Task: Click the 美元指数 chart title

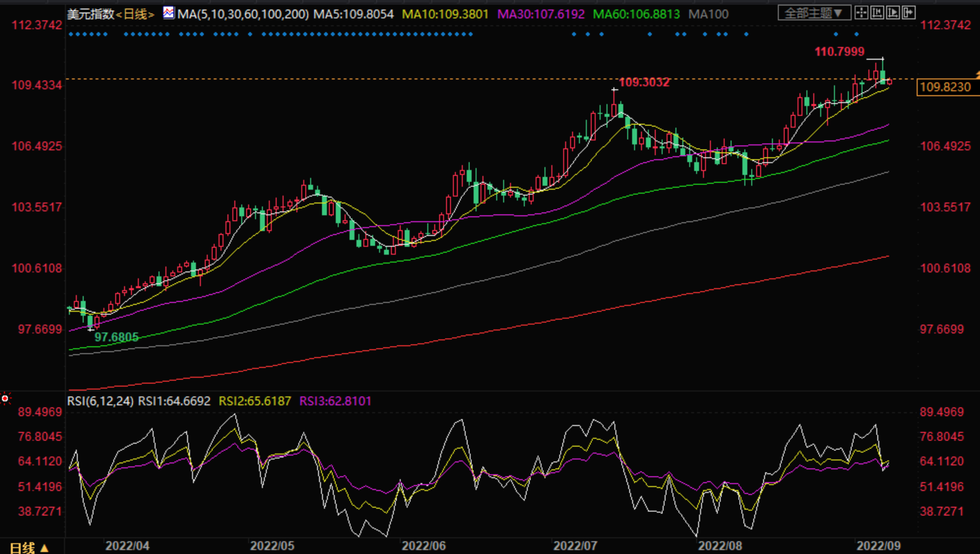Action: pos(91,14)
